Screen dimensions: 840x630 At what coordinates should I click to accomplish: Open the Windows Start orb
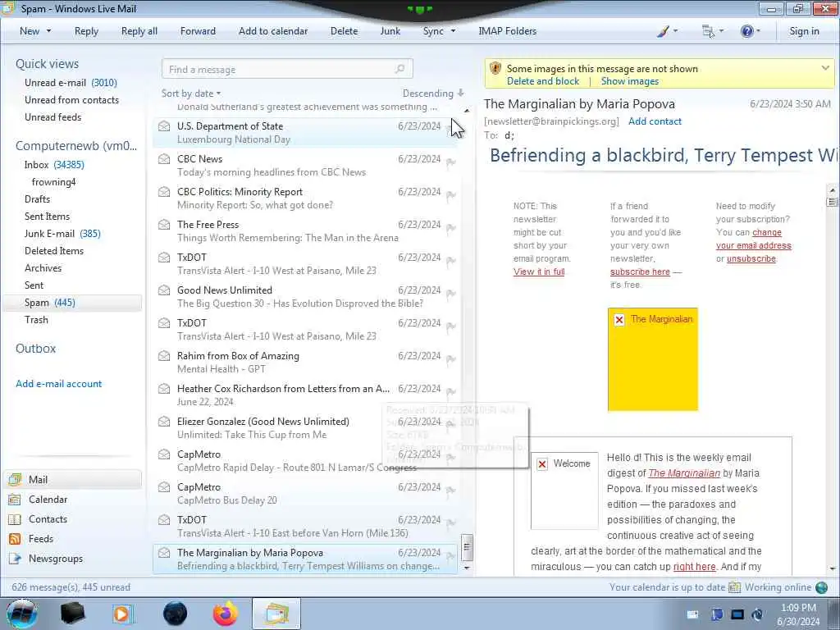point(22,614)
